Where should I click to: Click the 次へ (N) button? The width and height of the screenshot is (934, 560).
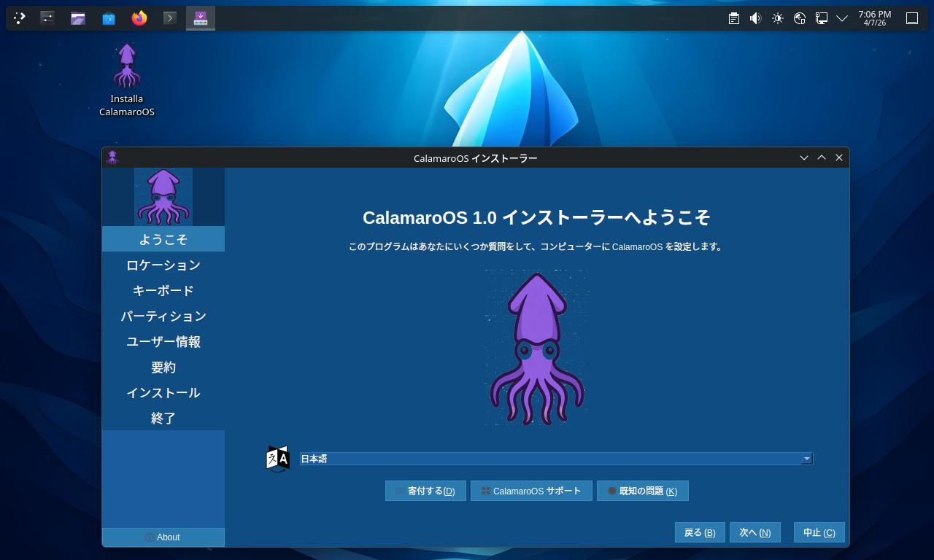[754, 532]
